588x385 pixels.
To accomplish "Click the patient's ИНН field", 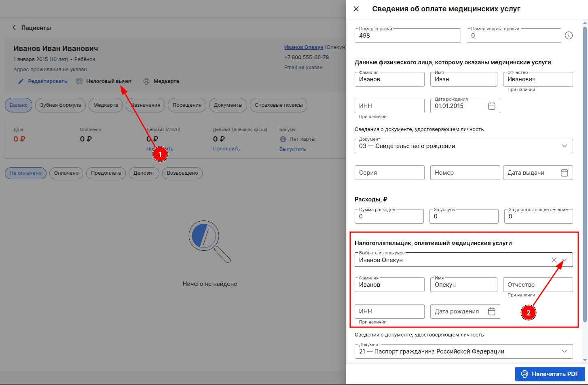I will coord(389,106).
